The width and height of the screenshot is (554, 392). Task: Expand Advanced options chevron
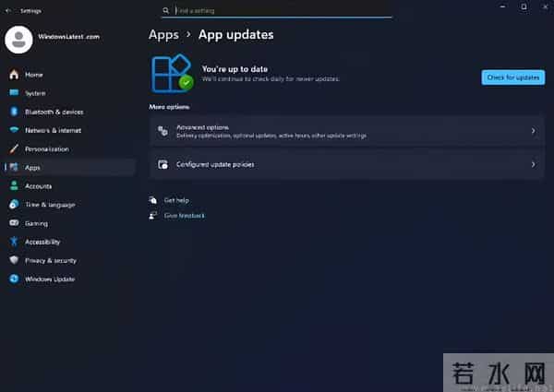coord(533,131)
